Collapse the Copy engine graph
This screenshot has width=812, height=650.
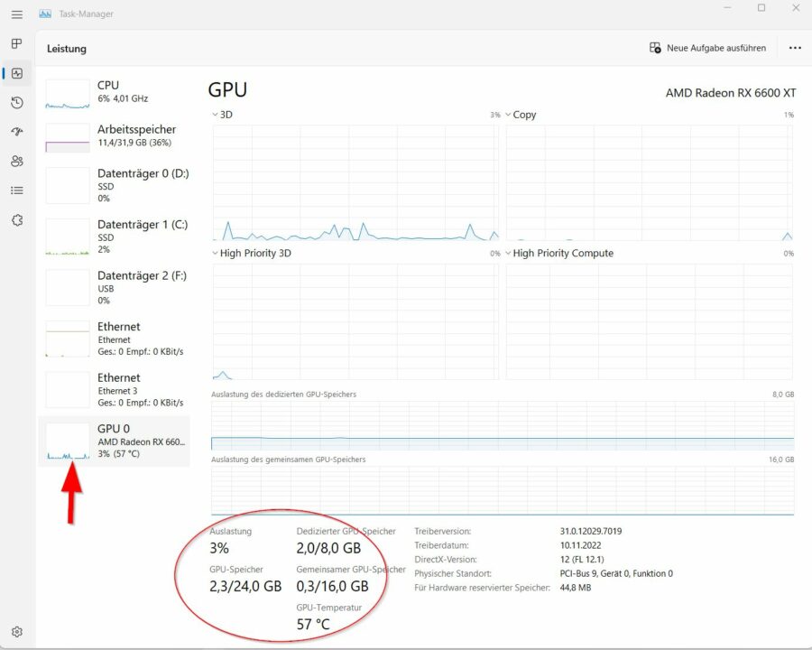coord(508,115)
